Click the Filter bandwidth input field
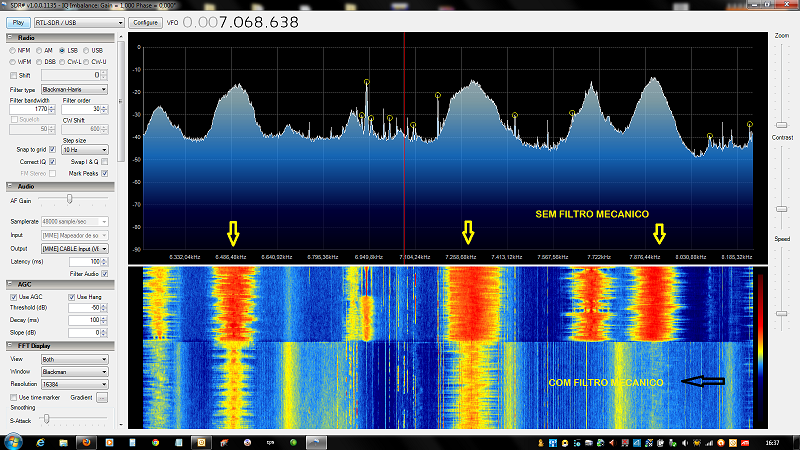The height and width of the screenshot is (450, 800). [30, 108]
